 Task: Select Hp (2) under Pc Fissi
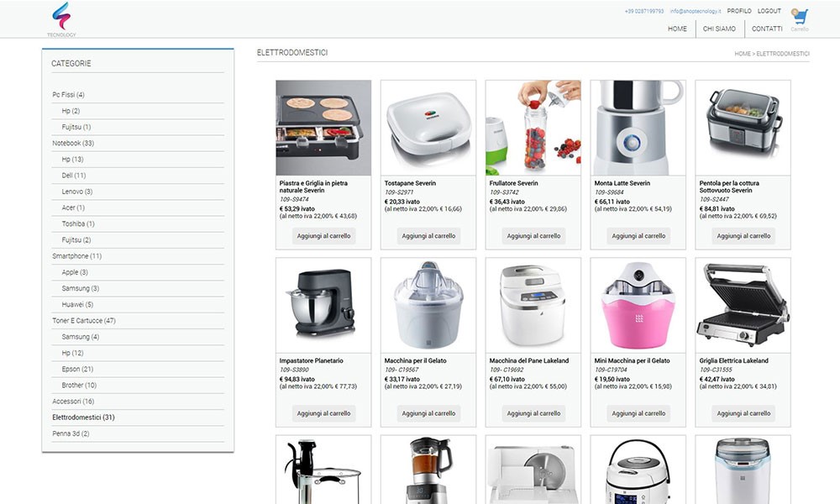[71, 111]
